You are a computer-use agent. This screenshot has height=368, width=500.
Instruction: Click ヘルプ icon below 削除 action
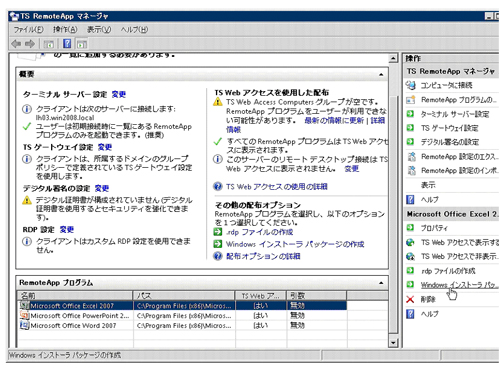tap(410, 314)
